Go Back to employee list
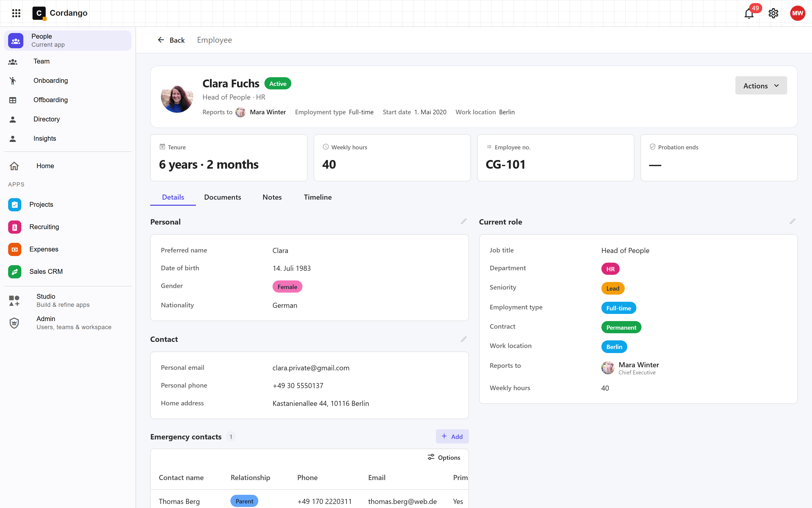812x508 pixels. (x=171, y=40)
